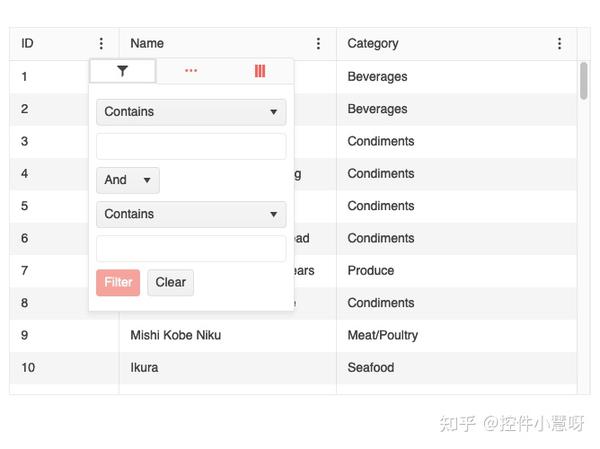Open the ID column menu kebab icon

click(x=101, y=43)
